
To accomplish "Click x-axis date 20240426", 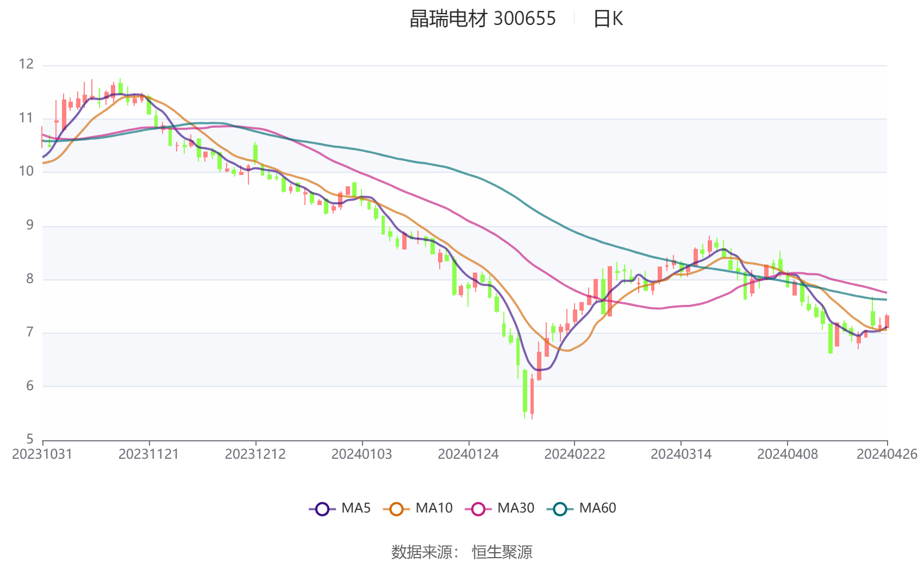I will [887, 454].
